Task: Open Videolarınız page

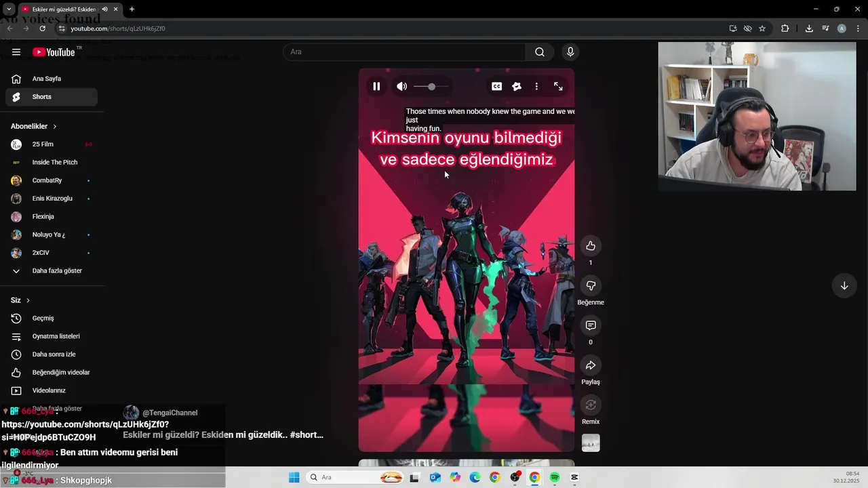Action: click(52, 390)
